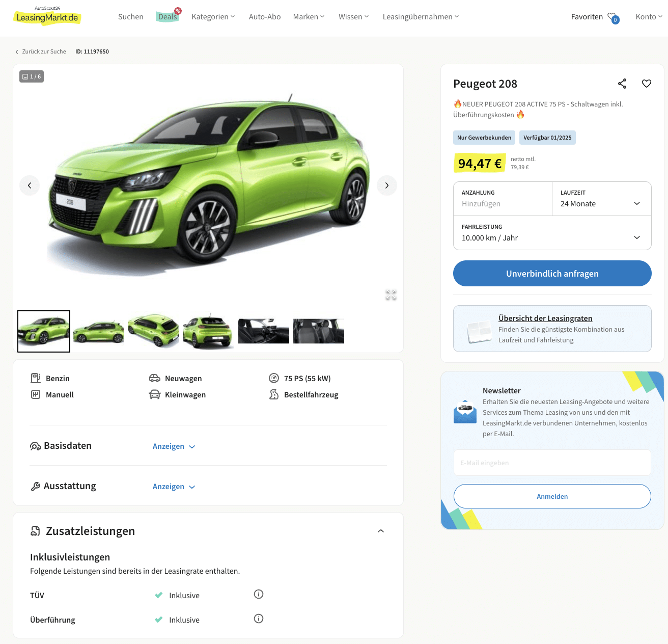This screenshot has height=644, width=668.
Task: Click Unverbindlich anfragen button
Action: (552, 274)
